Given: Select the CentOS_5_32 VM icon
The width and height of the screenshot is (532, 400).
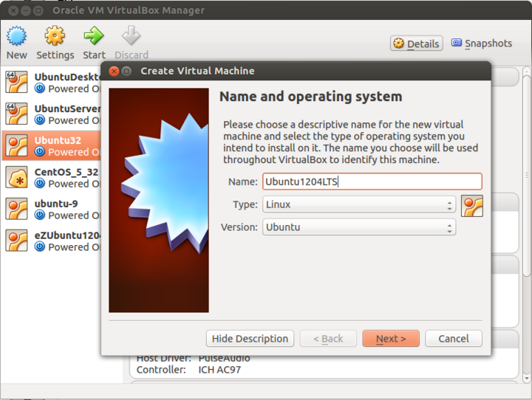Looking at the screenshot, I should (x=16, y=177).
